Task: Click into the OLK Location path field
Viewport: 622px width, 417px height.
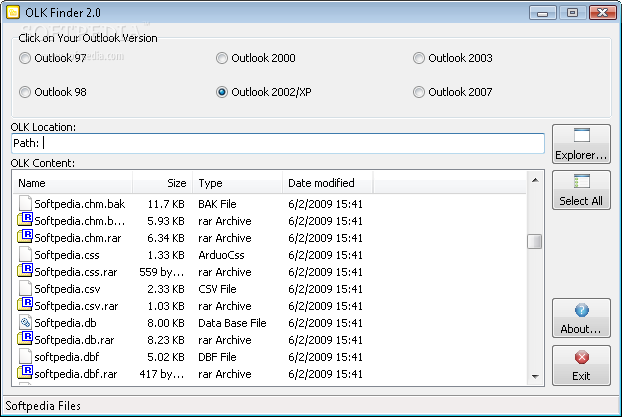Action: pos(278,143)
